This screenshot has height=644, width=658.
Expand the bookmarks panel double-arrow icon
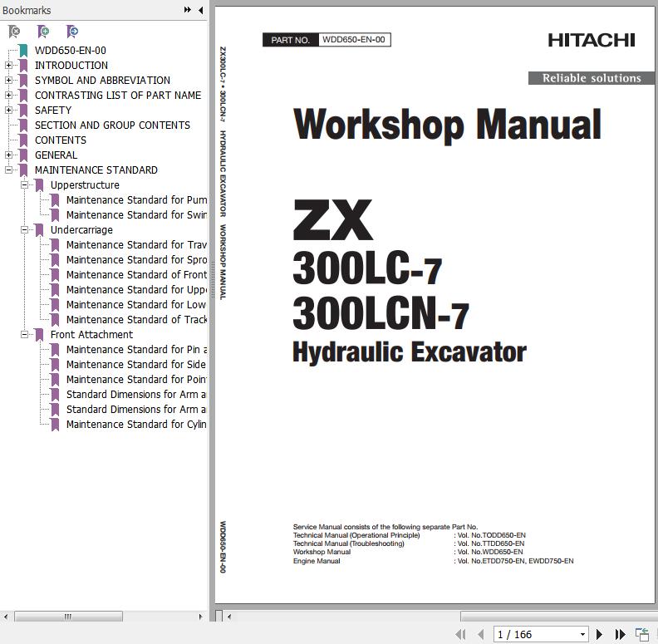[x=188, y=10]
